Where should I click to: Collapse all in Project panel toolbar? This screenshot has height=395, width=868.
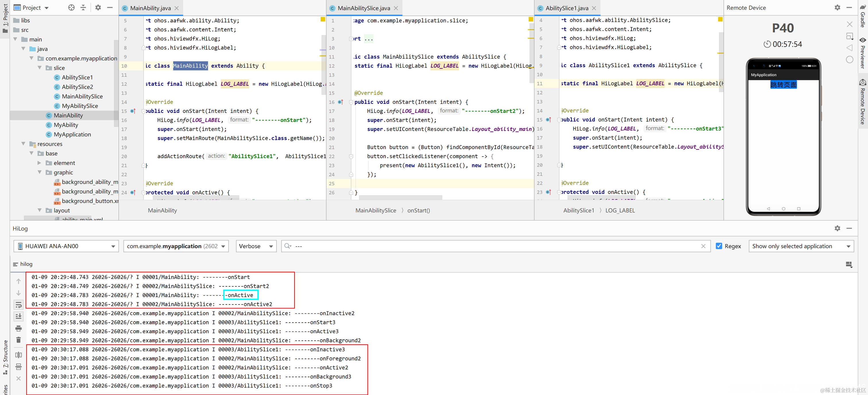(83, 7)
